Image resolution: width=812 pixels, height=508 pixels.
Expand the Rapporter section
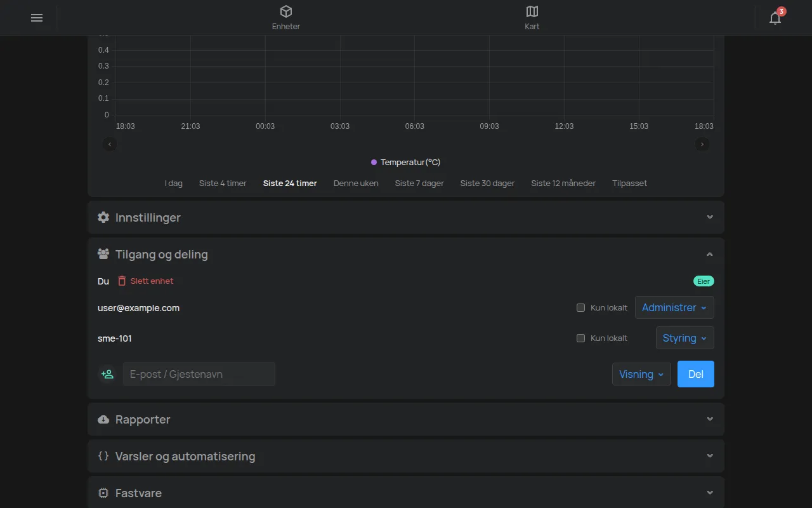406,419
